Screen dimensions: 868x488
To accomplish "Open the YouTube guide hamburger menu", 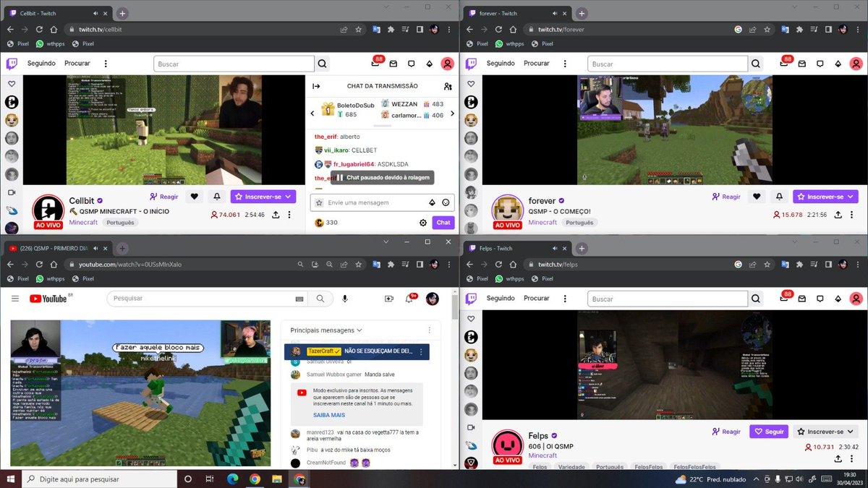I will [15, 299].
